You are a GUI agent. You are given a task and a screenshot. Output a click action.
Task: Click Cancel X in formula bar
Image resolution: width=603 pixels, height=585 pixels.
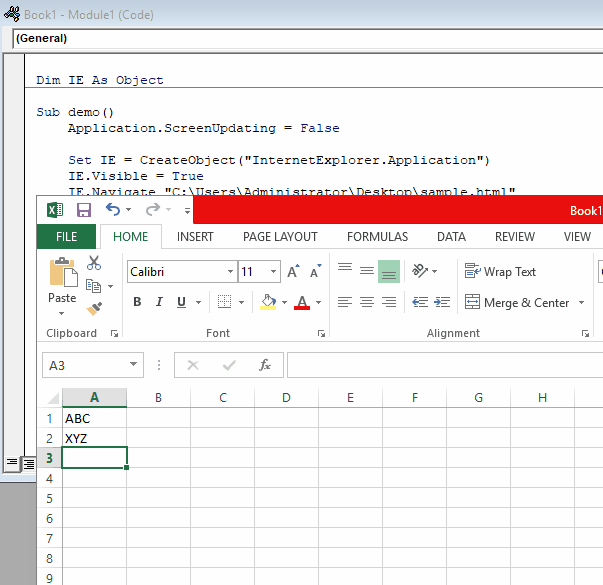pos(193,365)
